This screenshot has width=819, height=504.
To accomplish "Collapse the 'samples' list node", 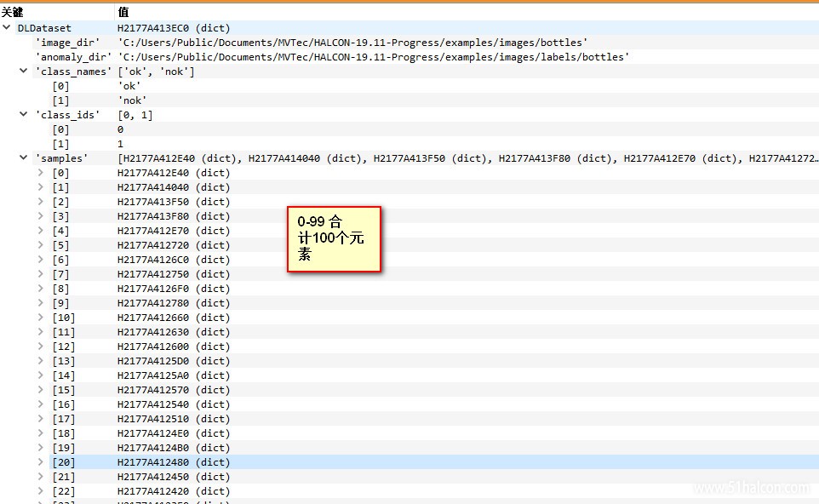I will 24,157.
